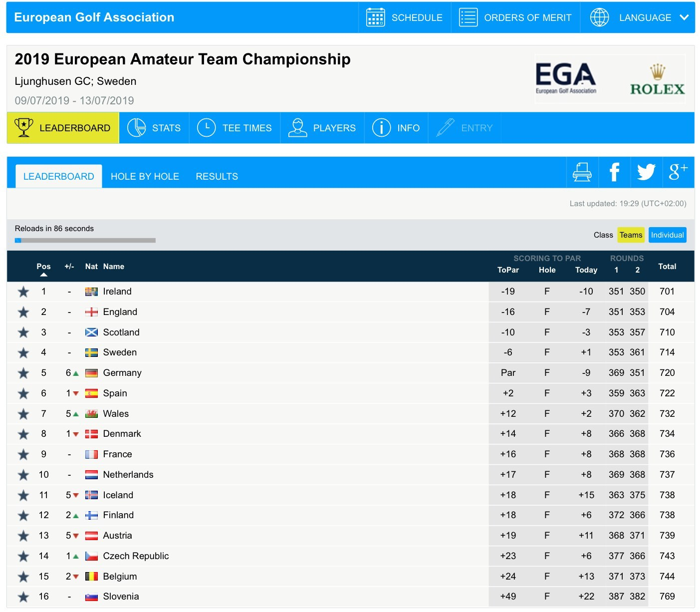Toggle favorite star for Ireland
700x612 pixels.
[23, 292]
